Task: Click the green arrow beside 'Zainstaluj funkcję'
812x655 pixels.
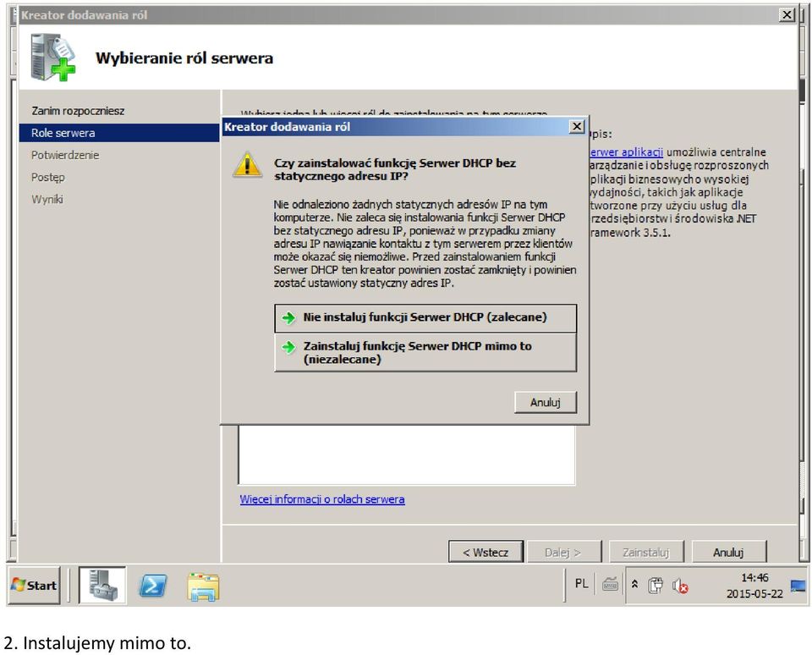Action: [288, 347]
